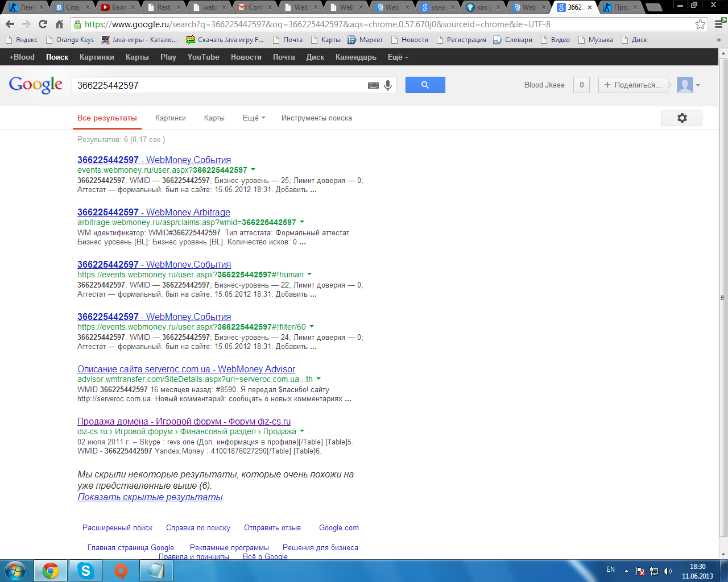This screenshot has width=728, height=582.
Task: Open search settings gear icon
Action: pyautogui.click(x=682, y=118)
